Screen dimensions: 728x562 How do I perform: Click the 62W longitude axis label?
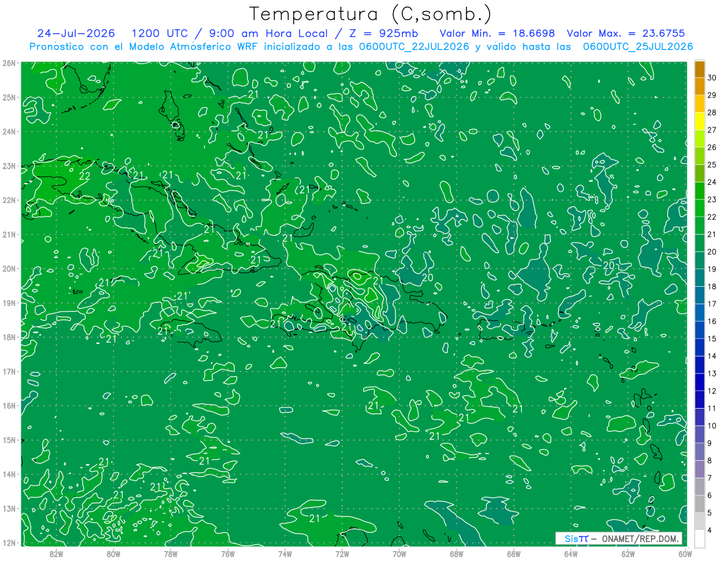[x=628, y=553]
